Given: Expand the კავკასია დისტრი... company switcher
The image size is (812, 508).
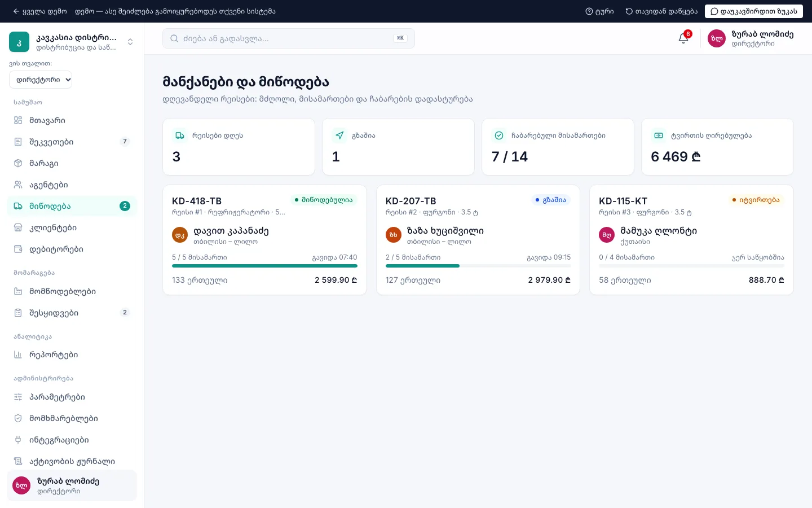Looking at the screenshot, I should (x=72, y=42).
